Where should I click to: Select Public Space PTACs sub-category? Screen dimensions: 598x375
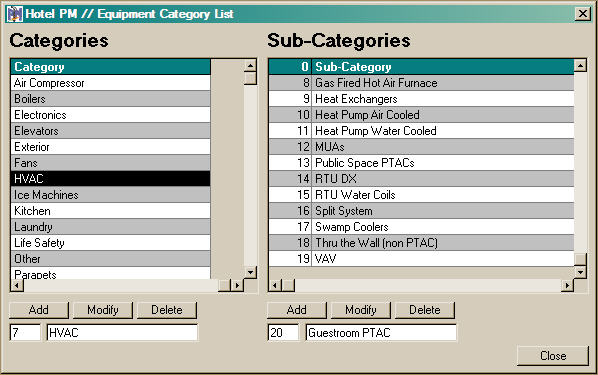click(x=421, y=163)
